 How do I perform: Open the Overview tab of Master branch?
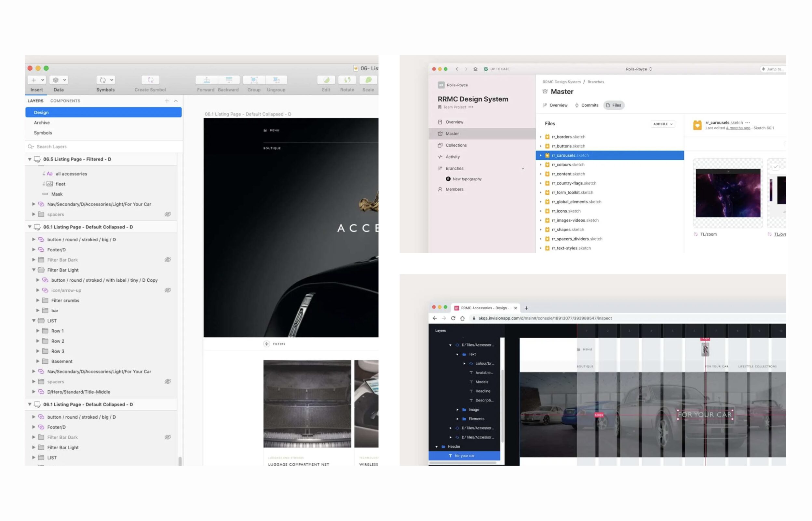tap(555, 105)
